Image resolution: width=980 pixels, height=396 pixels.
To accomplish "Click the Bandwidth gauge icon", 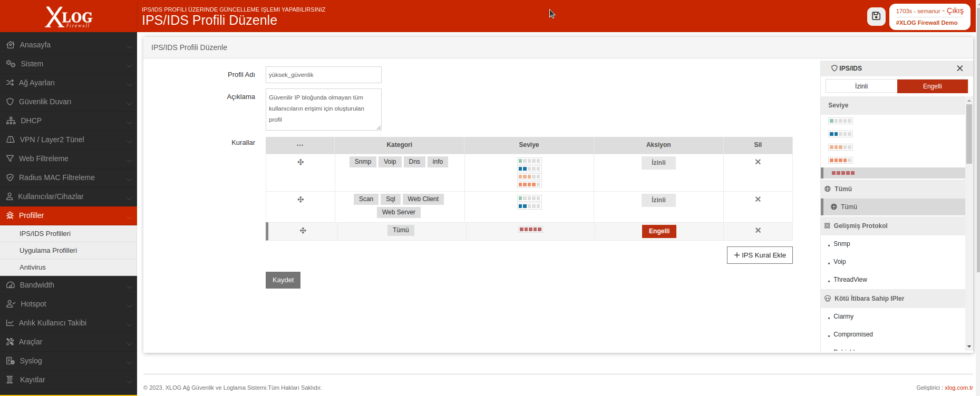I will coord(11,285).
